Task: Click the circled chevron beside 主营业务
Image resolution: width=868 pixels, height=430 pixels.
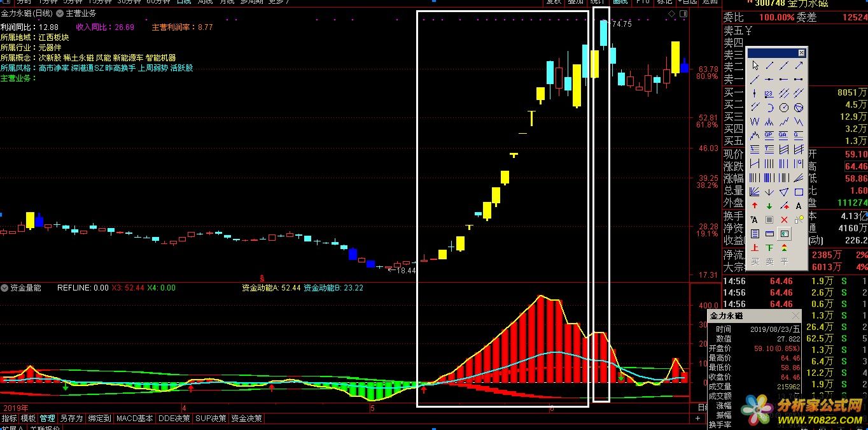Action: [60, 13]
